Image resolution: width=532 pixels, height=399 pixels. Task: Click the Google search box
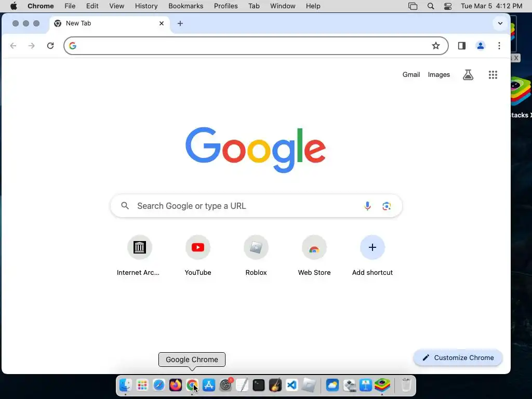[x=256, y=206]
